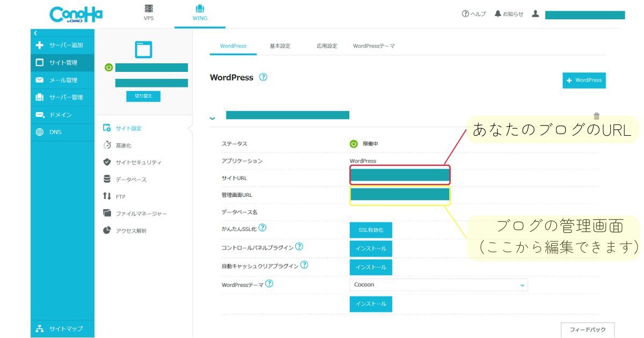The image size is (644, 338).
Task: Open ファイルマネージャー
Action: point(135,214)
